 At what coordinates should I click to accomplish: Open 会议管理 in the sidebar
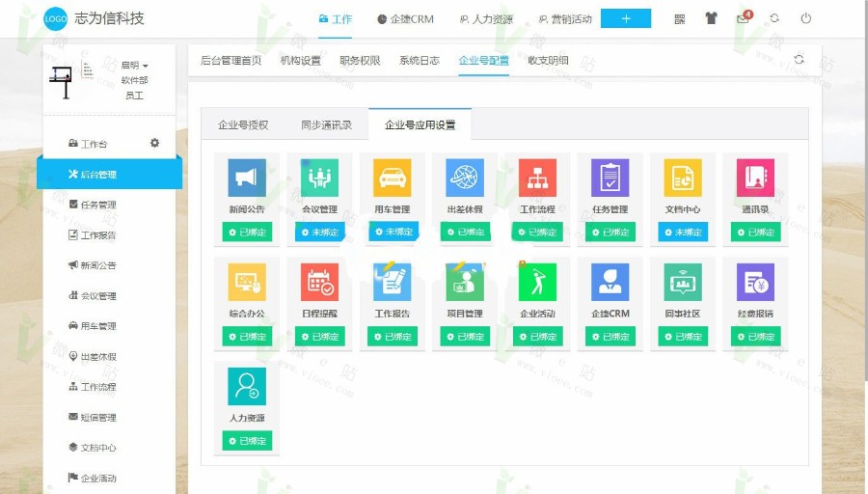pyautogui.click(x=93, y=296)
